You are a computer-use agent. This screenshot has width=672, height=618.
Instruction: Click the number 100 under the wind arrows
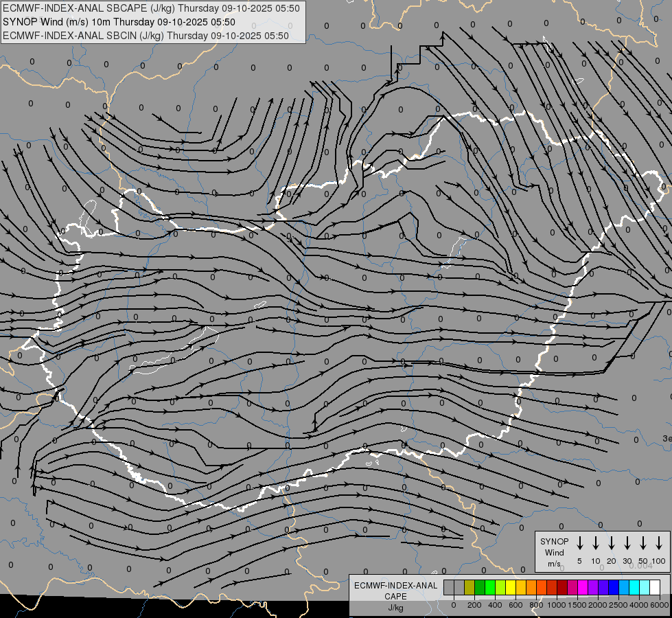pyautogui.click(x=658, y=561)
